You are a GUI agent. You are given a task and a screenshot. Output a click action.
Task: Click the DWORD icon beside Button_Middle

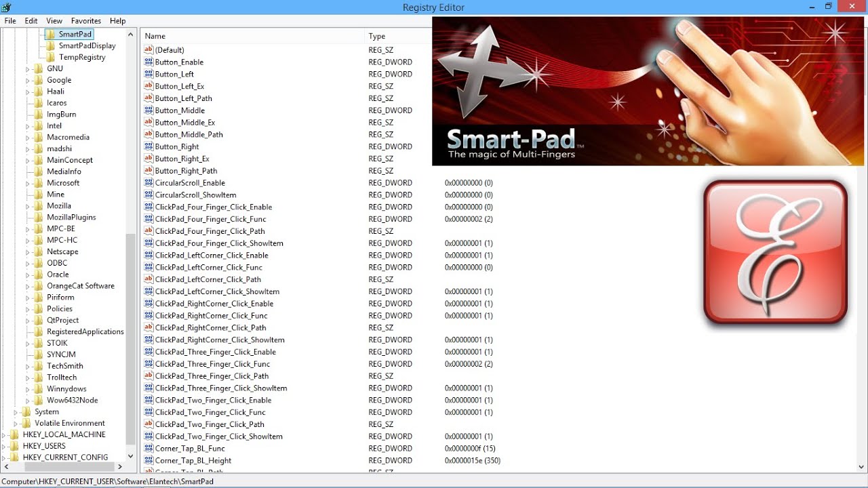pos(149,110)
